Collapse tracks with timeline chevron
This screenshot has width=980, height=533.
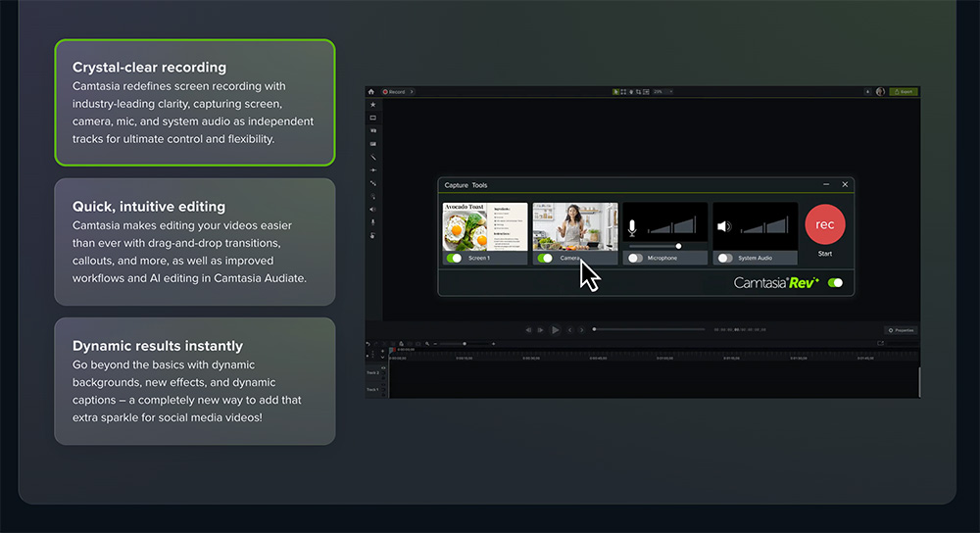[382, 357]
